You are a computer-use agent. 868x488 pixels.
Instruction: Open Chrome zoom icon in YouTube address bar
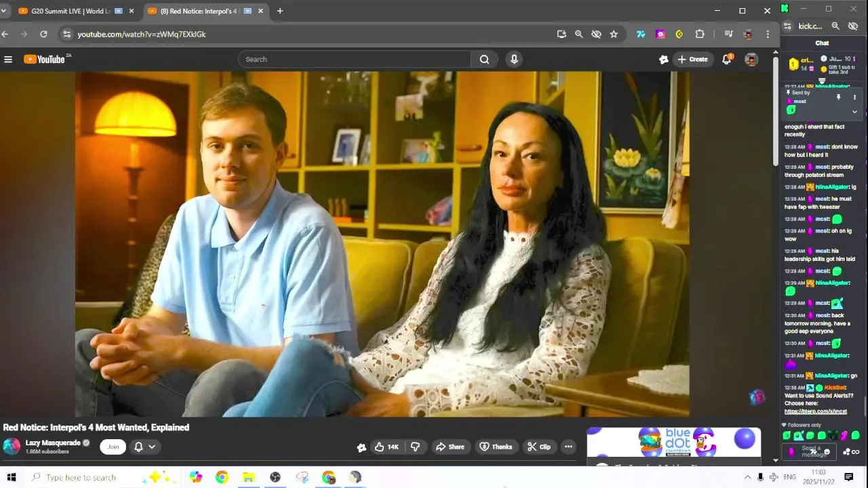pyautogui.click(x=578, y=34)
